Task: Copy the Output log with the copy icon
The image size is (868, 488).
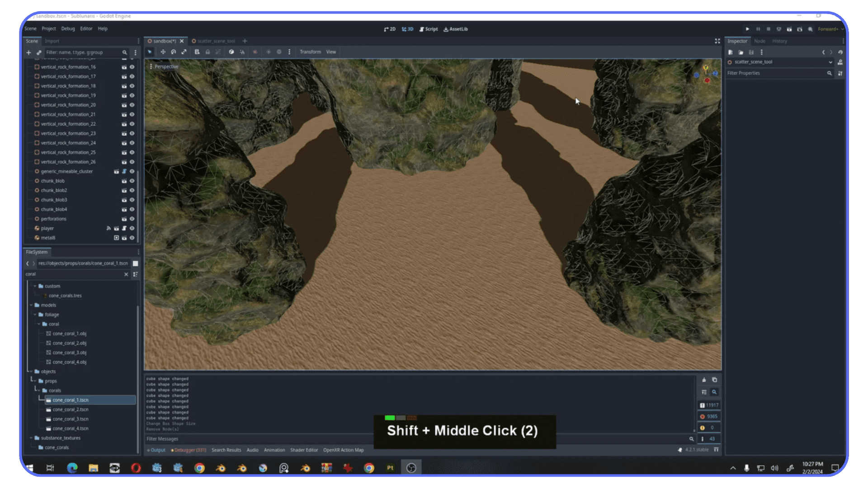Action: coord(715,380)
